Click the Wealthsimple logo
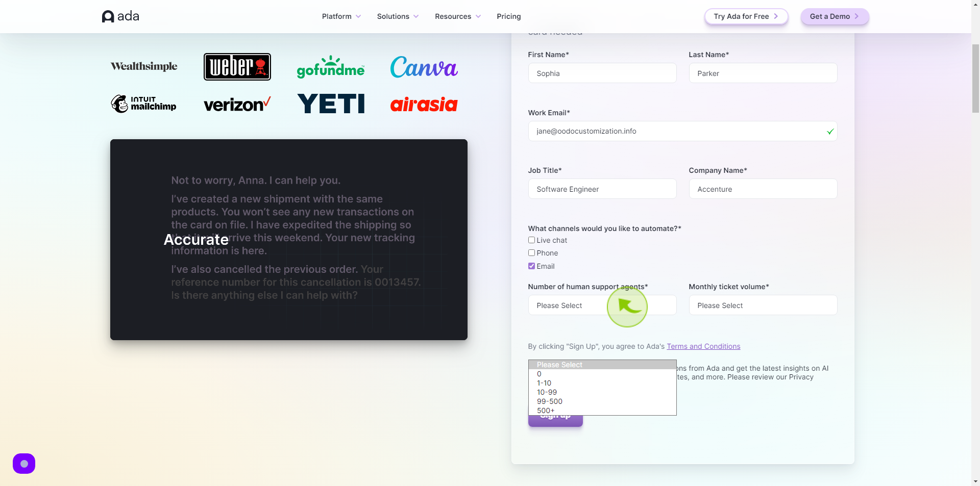980x486 pixels. [144, 66]
